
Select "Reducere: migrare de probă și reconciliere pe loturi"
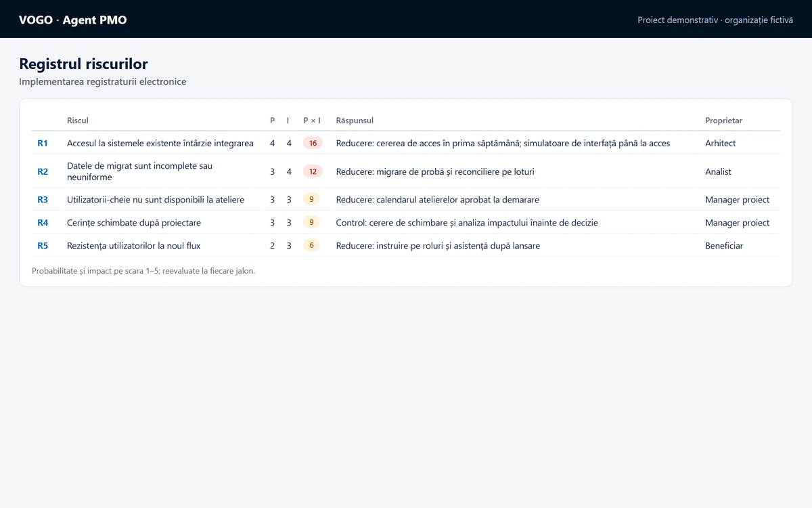point(435,172)
